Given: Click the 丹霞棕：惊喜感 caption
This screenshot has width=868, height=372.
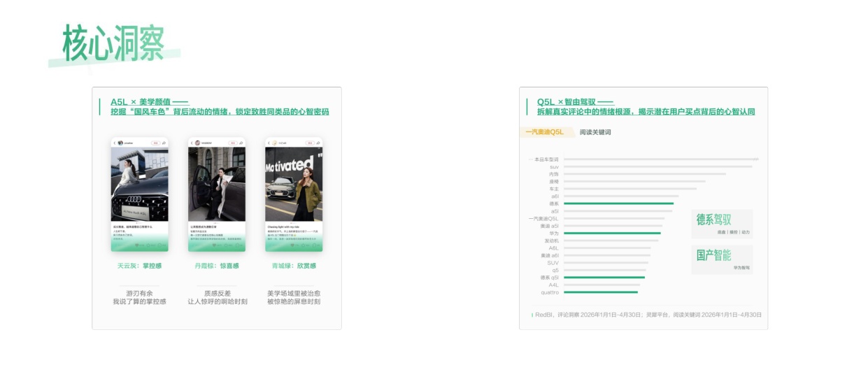Looking at the screenshot, I should tap(217, 266).
